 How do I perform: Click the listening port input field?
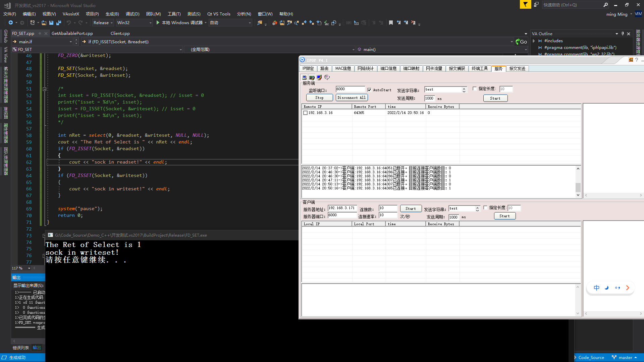pos(350,89)
